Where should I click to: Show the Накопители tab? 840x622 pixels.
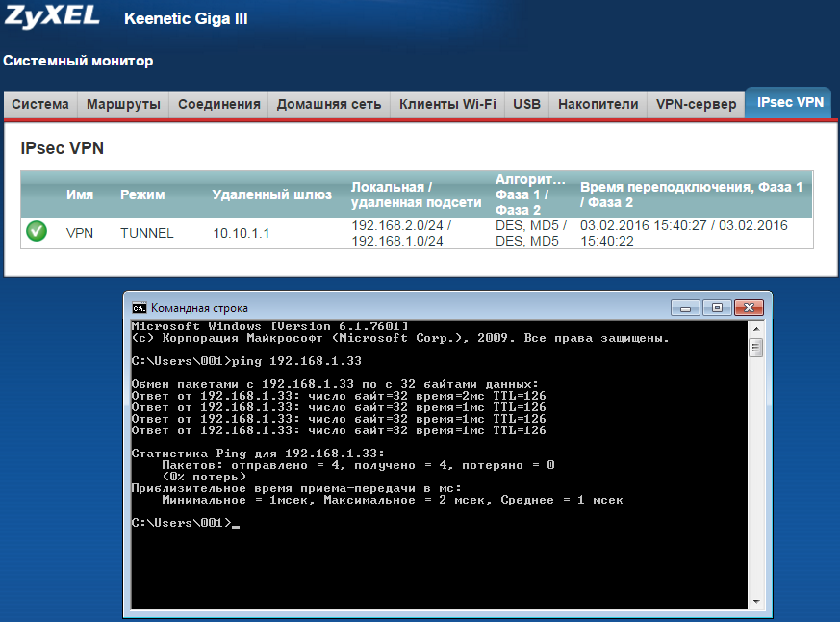tap(598, 104)
